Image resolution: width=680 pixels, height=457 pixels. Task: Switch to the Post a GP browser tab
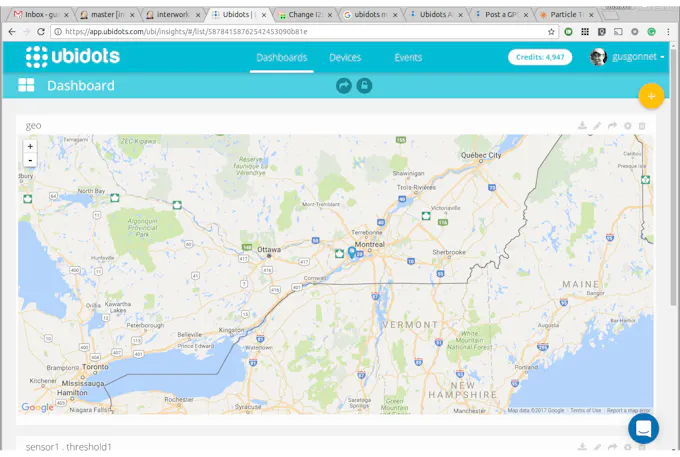pos(500,15)
